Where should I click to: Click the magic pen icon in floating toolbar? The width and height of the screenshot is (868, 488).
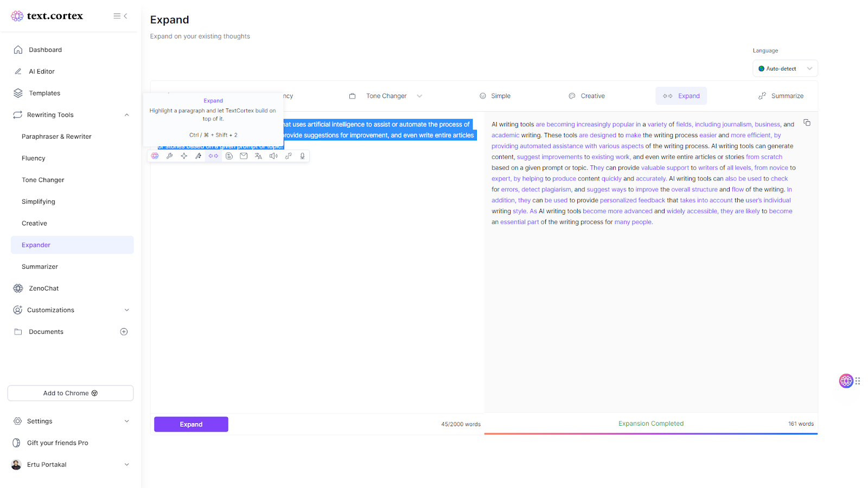click(199, 156)
